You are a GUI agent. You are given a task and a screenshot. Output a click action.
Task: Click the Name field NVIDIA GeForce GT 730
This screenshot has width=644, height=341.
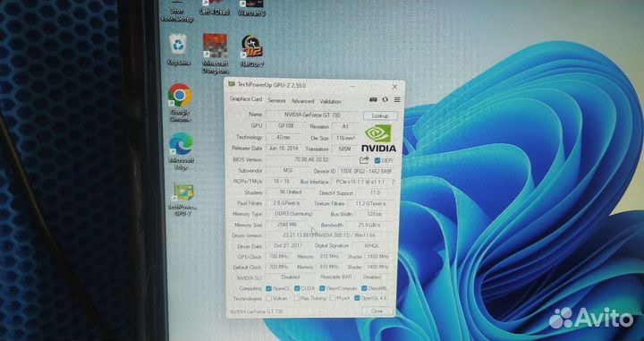[312, 115]
